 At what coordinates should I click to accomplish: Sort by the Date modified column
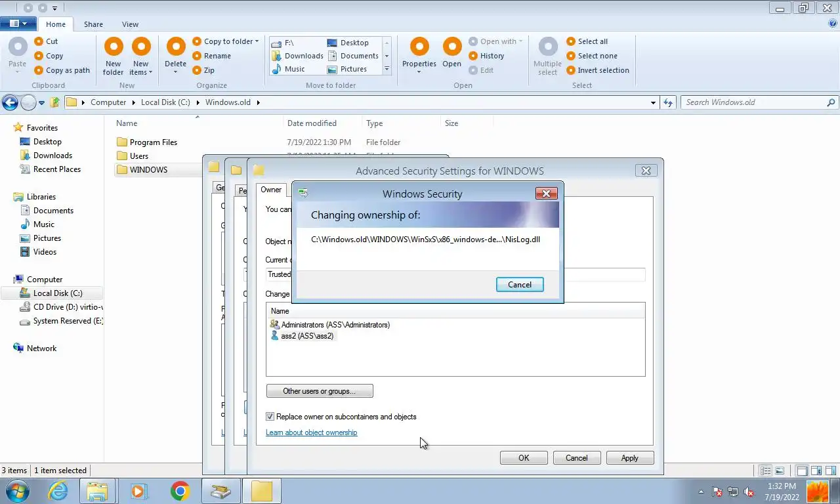tap(312, 123)
